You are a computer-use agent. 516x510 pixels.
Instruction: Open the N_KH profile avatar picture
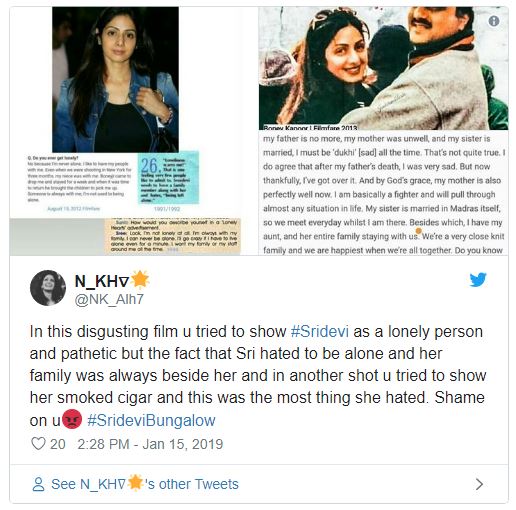(x=48, y=288)
